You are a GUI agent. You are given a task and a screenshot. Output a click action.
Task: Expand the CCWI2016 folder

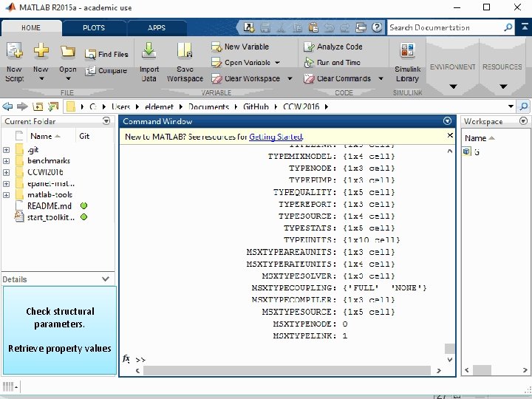pyautogui.click(x=6, y=172)
